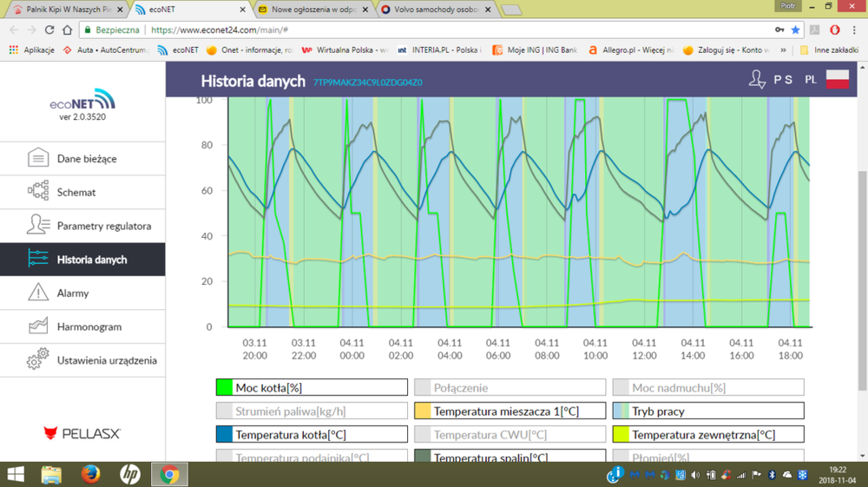Click the Polish flag language icon
Viewport: 868px width, 487px height.
click(837, 79)
